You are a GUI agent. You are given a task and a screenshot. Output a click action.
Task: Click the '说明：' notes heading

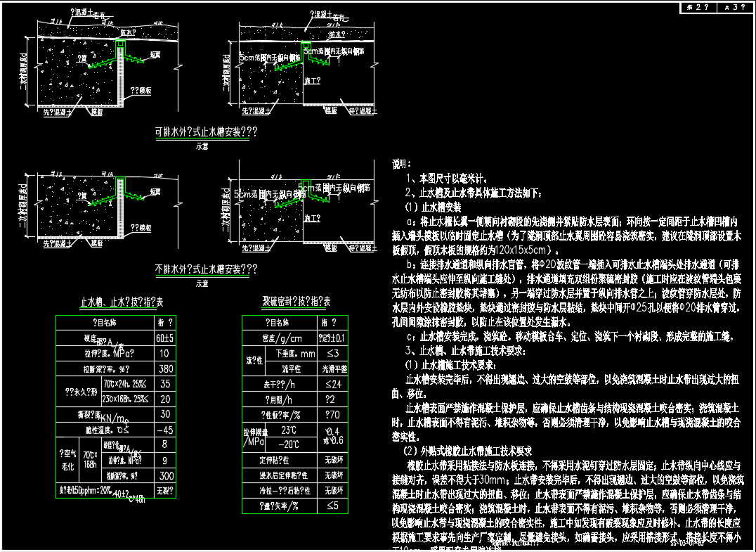point(403,164)
